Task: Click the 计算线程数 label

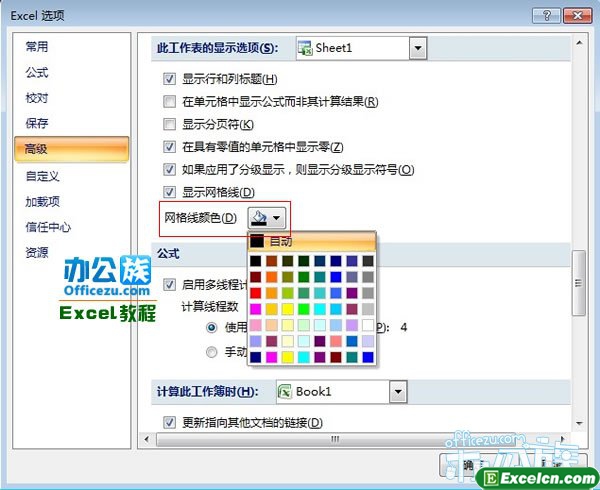Action: pyautogui.click(x=210, y=306)
